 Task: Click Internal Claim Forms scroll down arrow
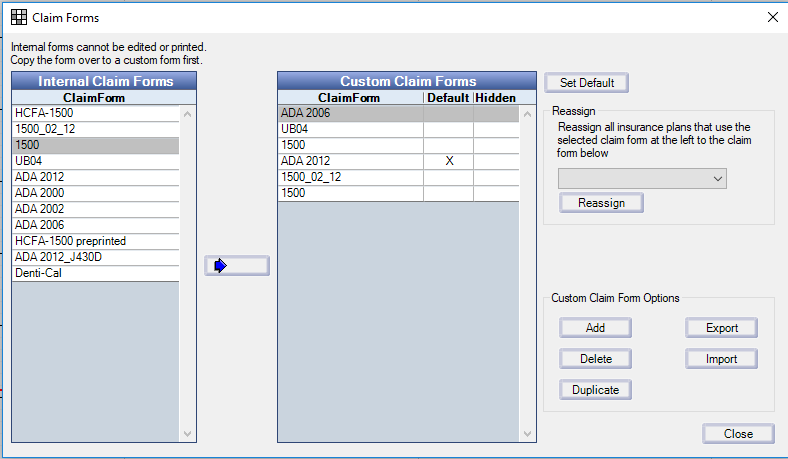(x=187, y=433)
